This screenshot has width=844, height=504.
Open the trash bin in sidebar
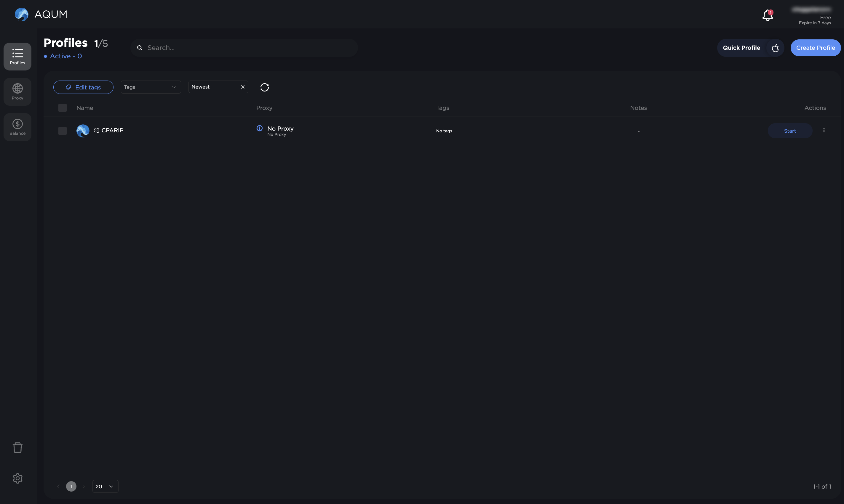click(x=18, y=447)
